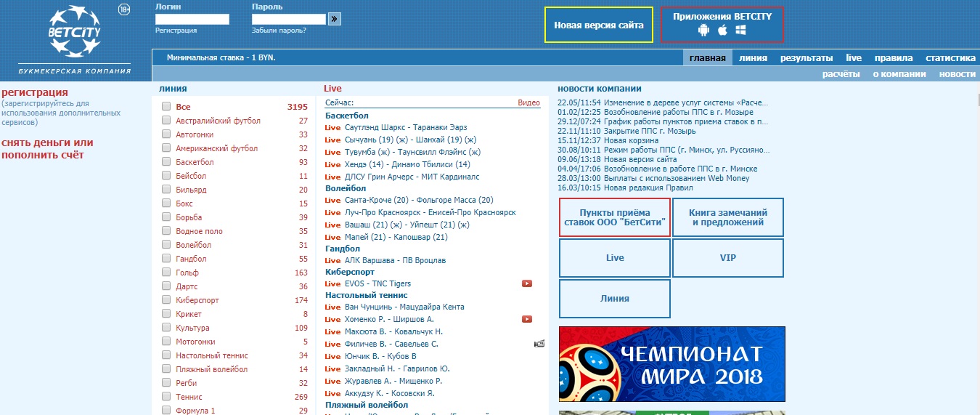This screenshot has height=415, width=980.
Task: Open match Саутлэнд Шаркс - Таранаки Эарз
Action: [407, 128]
